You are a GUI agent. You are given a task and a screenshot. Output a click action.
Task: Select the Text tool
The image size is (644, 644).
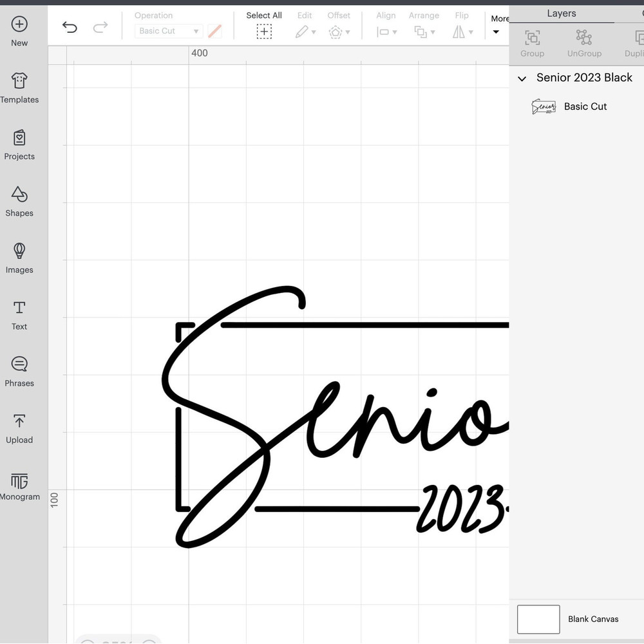point(19,315)
